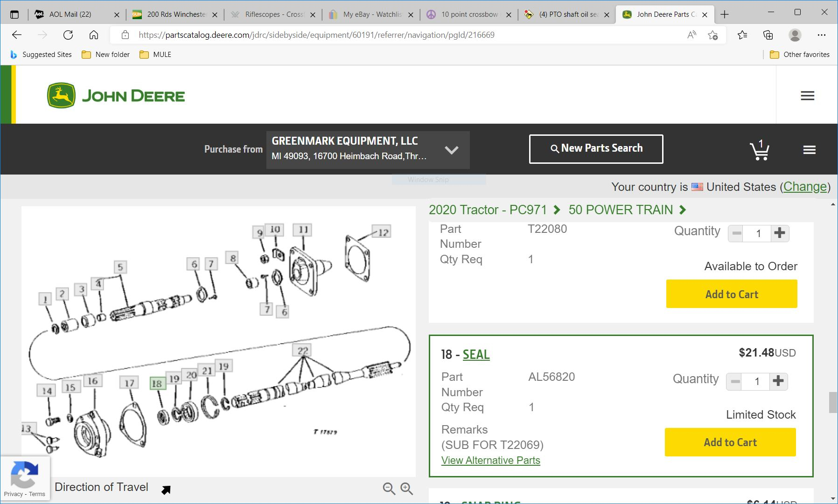Viewport: 838px width, 504px height.
Task: Open the hamburger menu in the white header
Action: pos(807,96)
